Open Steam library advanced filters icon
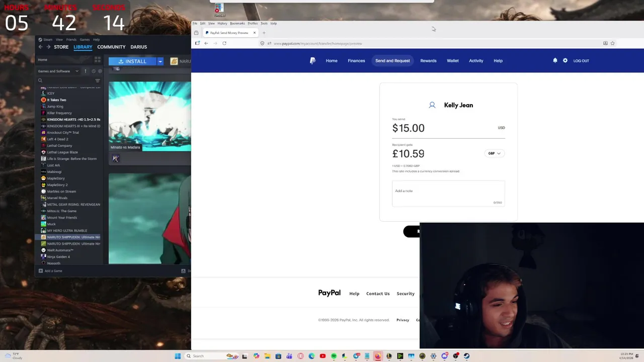 [x=98, y=80]
